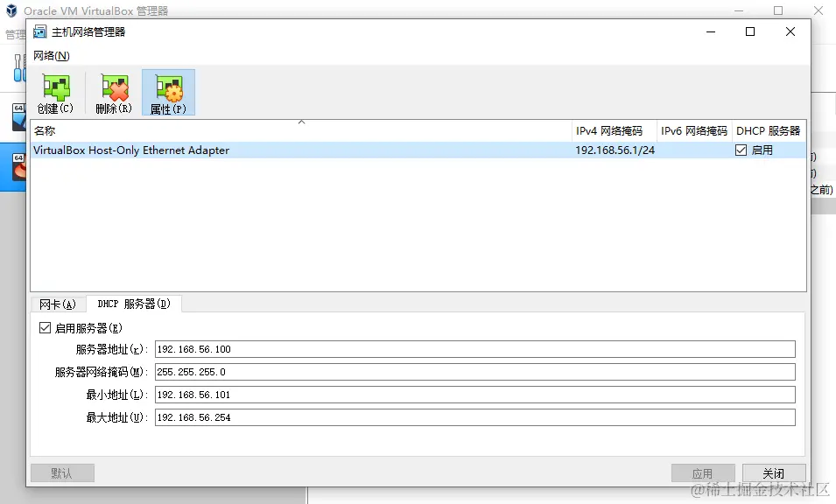Select VirtualBox Host-Only Ethernet Adapter row

418,150
